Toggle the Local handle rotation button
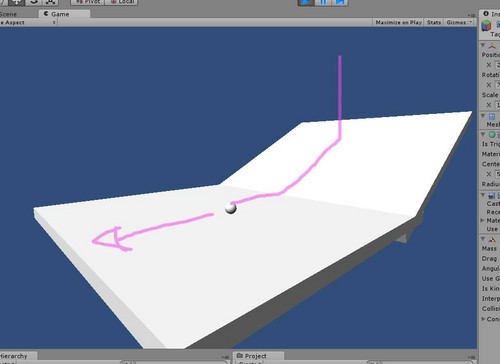The image size is (500, 364). [x=122, y=2]
